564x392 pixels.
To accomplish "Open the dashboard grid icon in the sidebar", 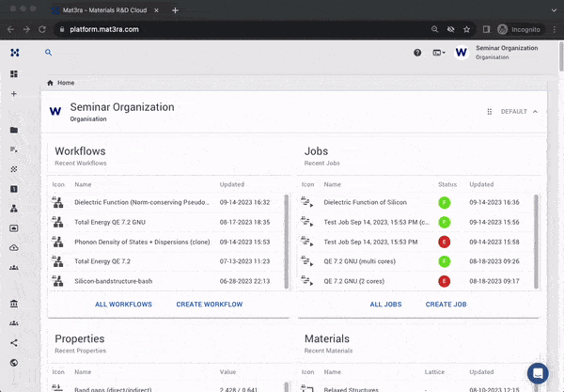I will [14, 73].
